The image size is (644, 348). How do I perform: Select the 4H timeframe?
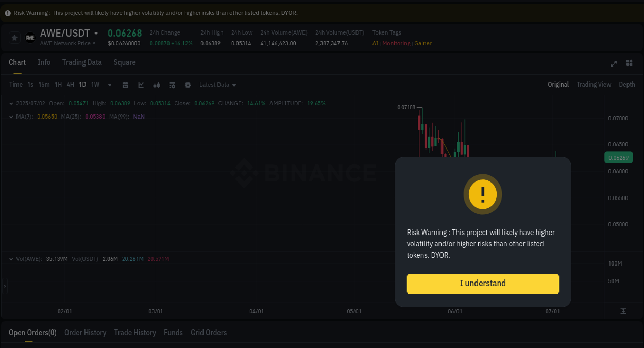pos(70,85)
